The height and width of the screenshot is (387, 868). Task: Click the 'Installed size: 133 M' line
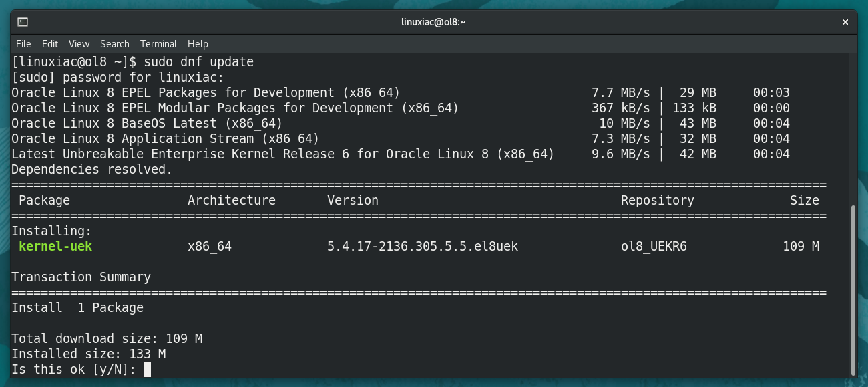(88, 354)
